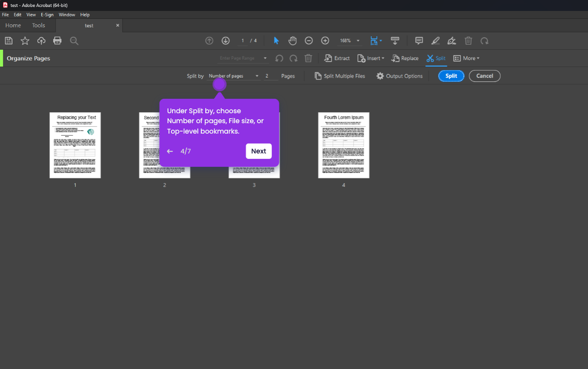This screenshot has height=369, width=588.
Task: Select page 4 thumbnail Fourth Lorem Ipsum
Action: pyautogui.click(x=343, y=146)
